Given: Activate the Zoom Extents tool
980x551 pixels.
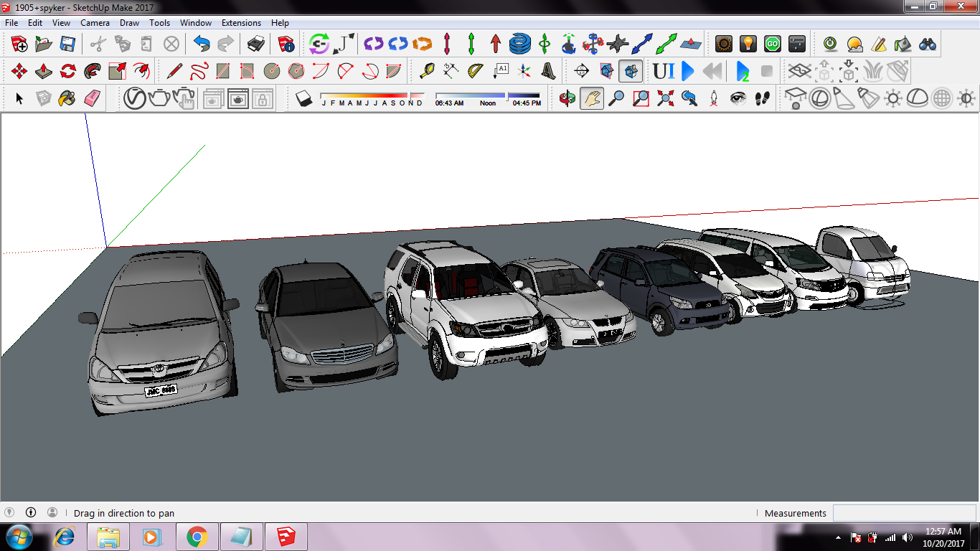Looking at the screenshot, I should [665, 98].
